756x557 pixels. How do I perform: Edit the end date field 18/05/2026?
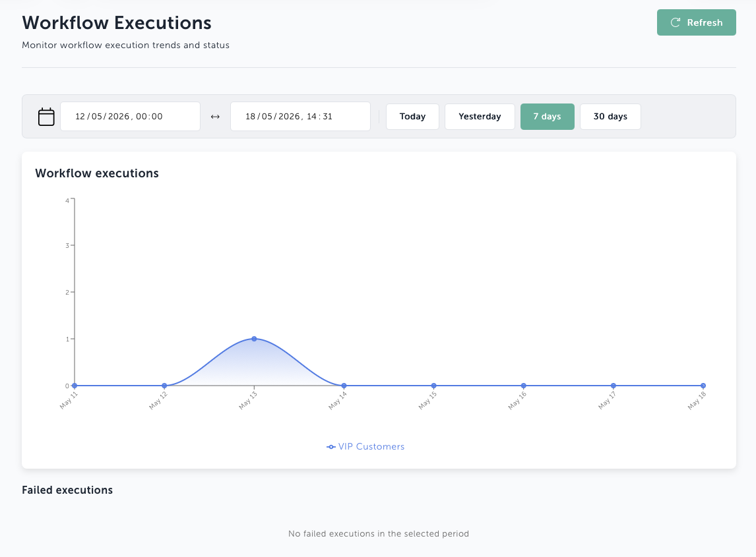[x=300, y=116]
